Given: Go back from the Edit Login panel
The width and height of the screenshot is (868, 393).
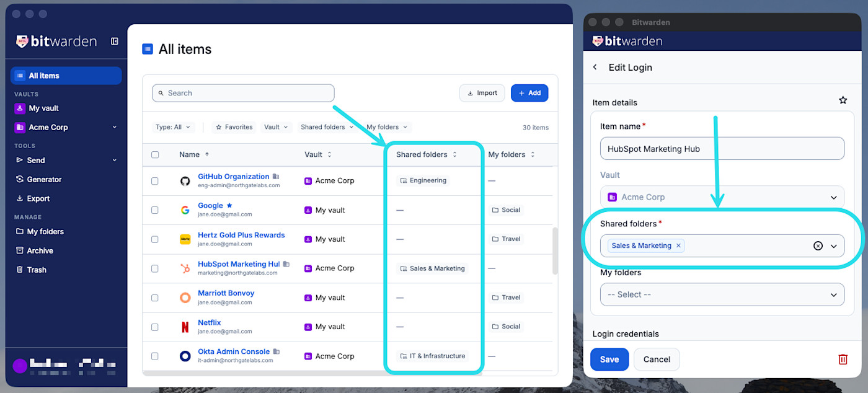Looking at the screenshot, I should coord(595,67).
